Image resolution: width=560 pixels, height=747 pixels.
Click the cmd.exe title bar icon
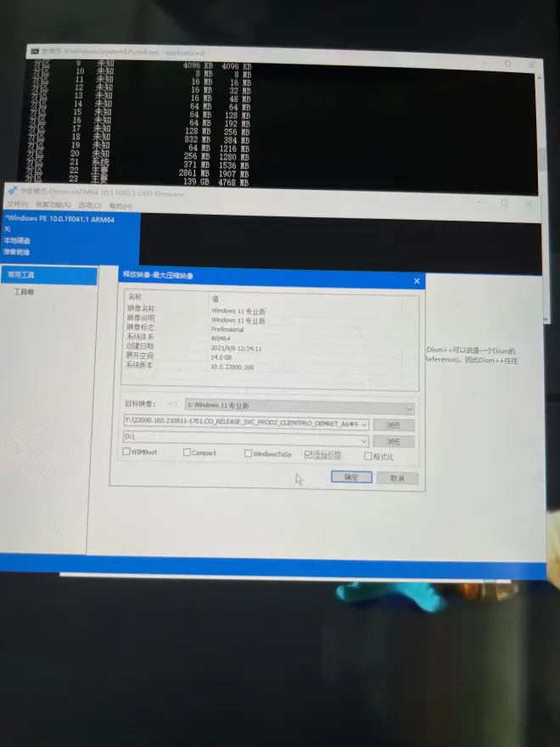[35, 51]
